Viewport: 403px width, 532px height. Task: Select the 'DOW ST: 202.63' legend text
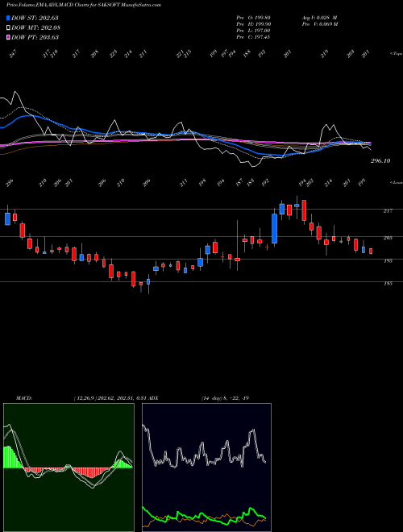tap(35, 18)
